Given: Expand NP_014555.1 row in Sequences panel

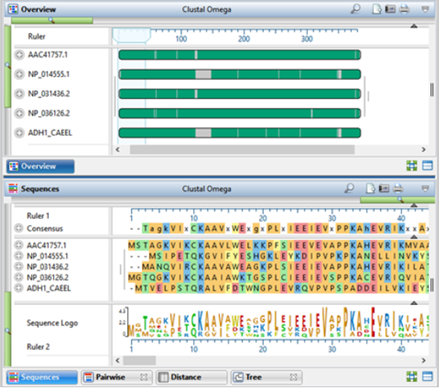Looking at the screenshot, I should pyautogui.click(x=19, y=256).
